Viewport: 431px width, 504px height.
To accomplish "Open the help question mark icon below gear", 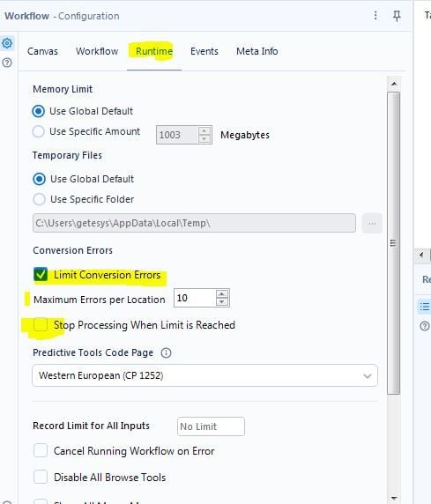I will 7,63.
